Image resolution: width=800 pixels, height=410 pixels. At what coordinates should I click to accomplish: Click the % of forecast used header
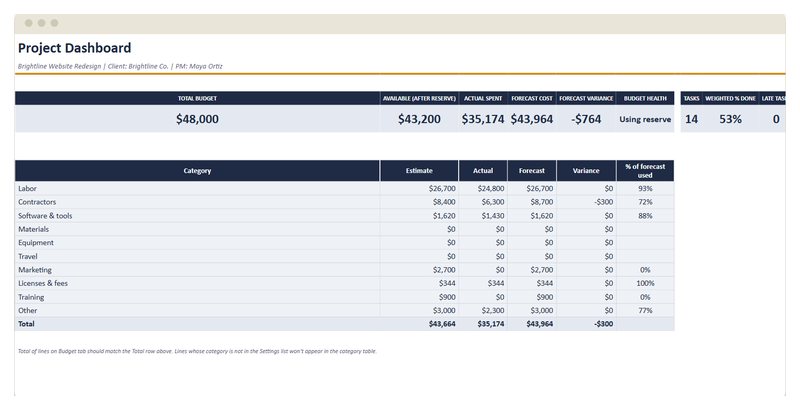point(645,171)
